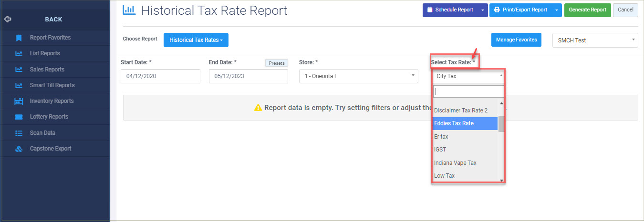
Task: Expand the Print/Export Report dropdown arrow
Action: [557, 10]
